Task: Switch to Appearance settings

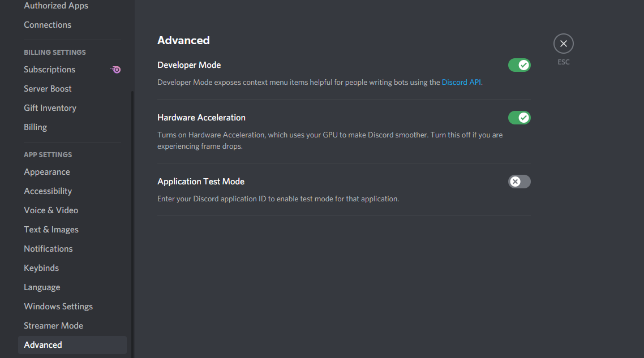Action: tap(47, 172)
